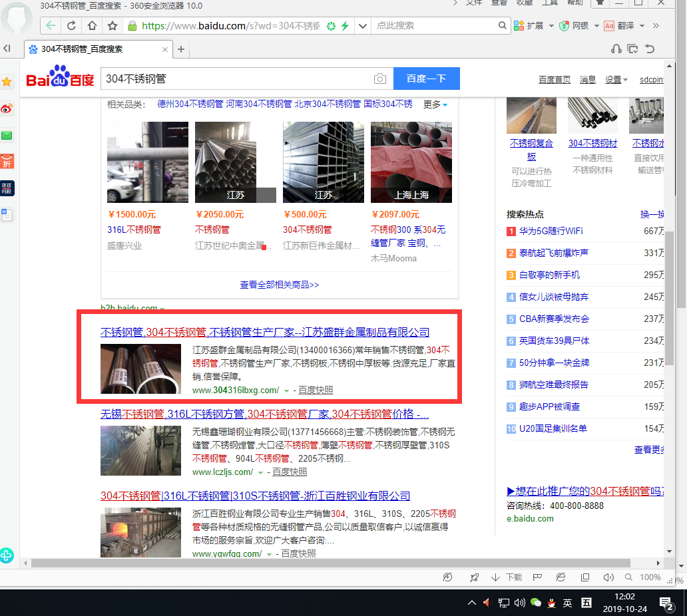The height and width of the screenshot is (616, 687).
Task: Click the 百度一下 search button
Action: 426,78
